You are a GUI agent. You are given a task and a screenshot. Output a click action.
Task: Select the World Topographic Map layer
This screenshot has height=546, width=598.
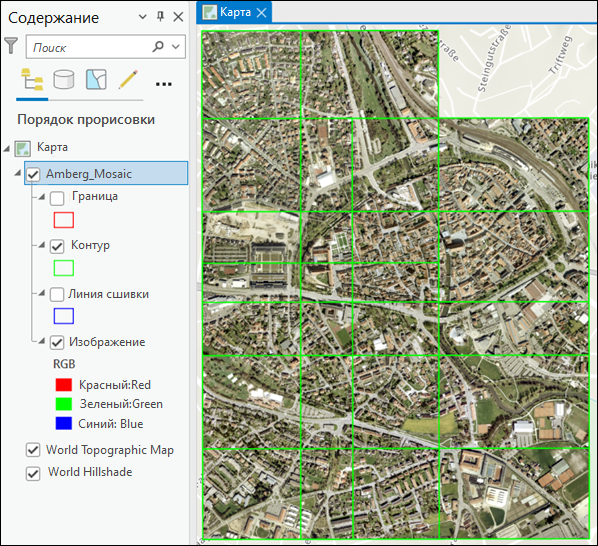[x=110, y=450]
